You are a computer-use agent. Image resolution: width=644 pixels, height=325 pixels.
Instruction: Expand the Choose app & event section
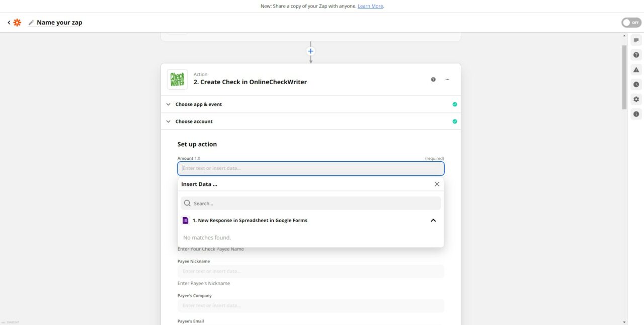(x=169, y=104)
